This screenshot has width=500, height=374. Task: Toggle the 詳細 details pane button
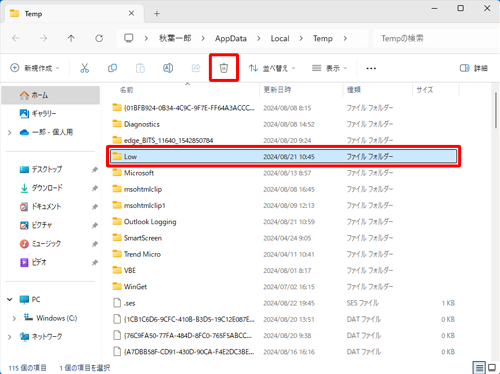(x=474, y=68)
